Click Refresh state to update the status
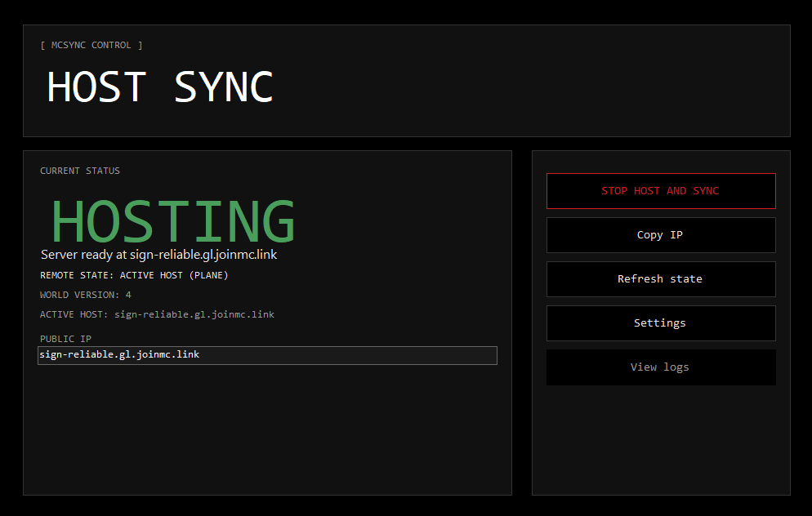 pyautogui.click(x=660, y=278)
